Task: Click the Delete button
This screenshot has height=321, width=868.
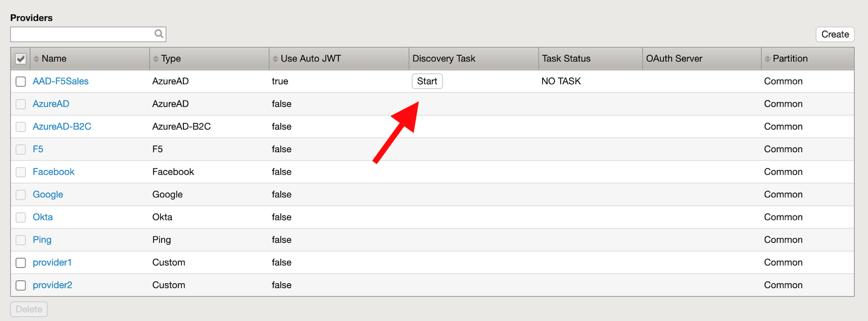Action: tap(29, 309)
